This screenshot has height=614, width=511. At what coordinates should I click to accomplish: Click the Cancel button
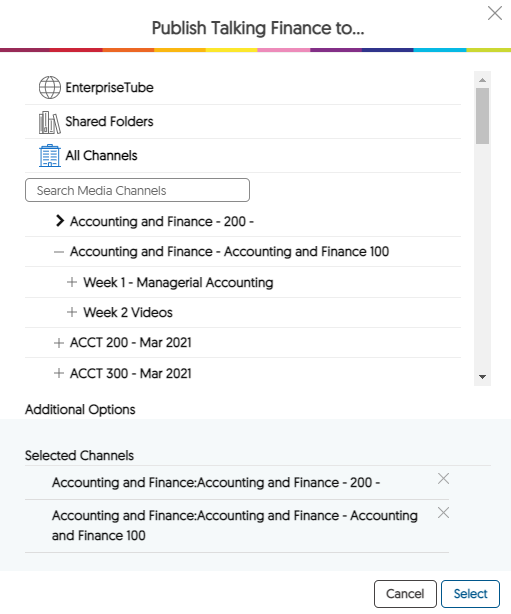(405, 594)
